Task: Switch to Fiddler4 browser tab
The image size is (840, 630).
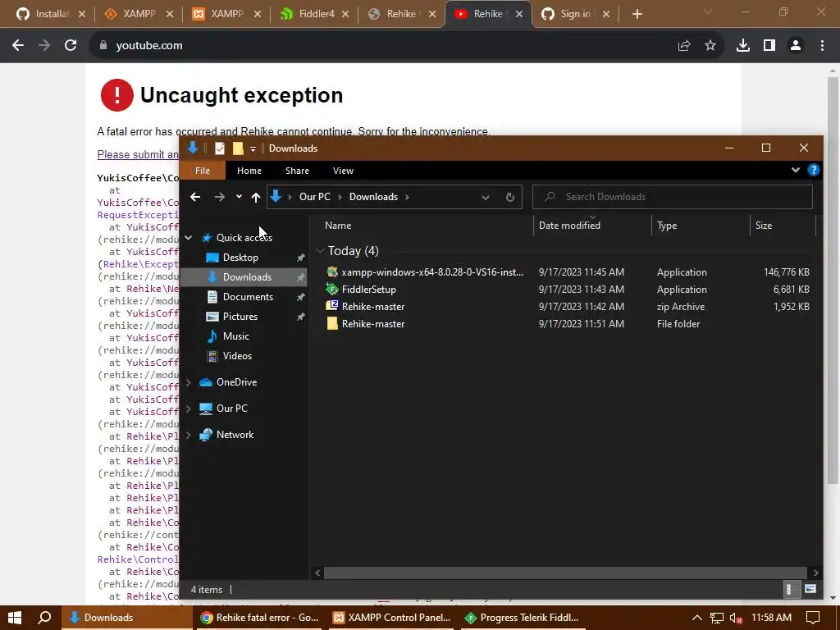Action: click(313, 14)
